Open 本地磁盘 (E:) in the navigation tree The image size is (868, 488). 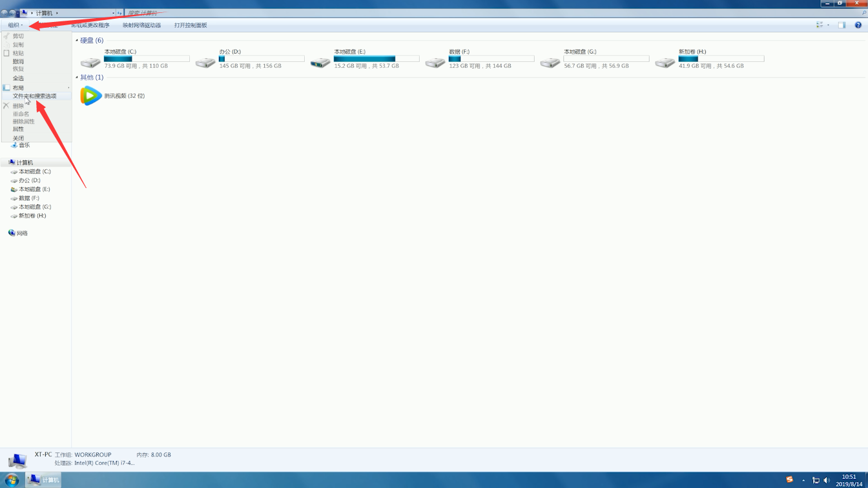coord(34,189)
